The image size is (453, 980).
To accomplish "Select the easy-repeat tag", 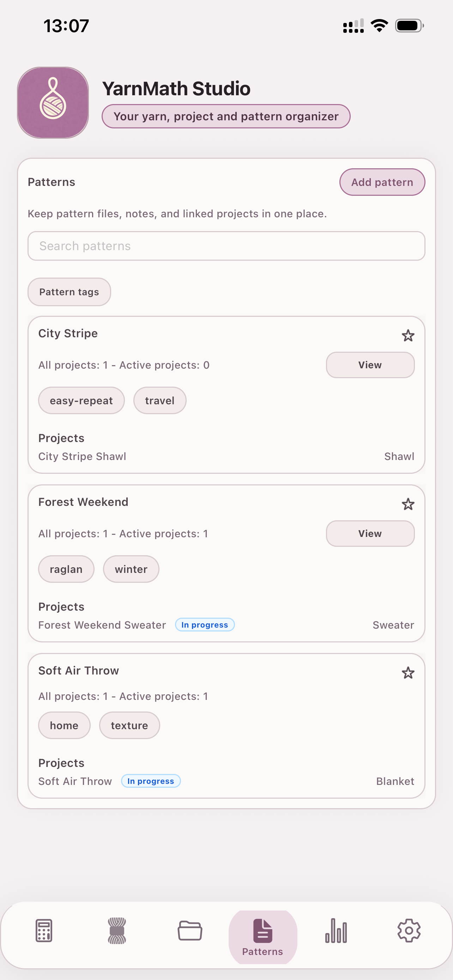I will click(81, 400).
